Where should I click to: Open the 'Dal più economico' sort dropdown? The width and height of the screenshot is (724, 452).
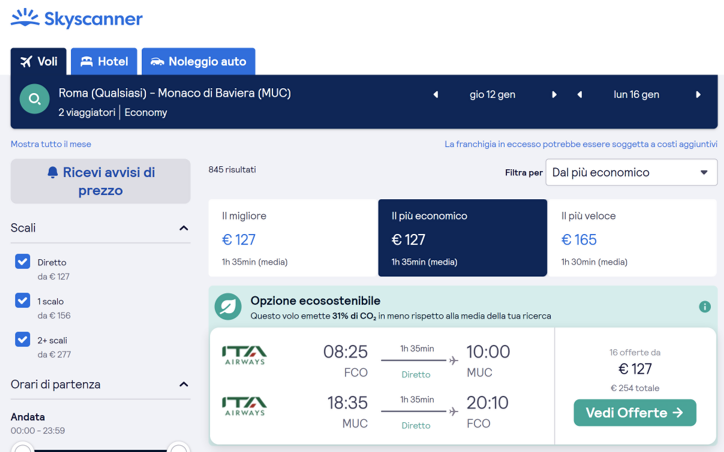(x=630, y=172)
